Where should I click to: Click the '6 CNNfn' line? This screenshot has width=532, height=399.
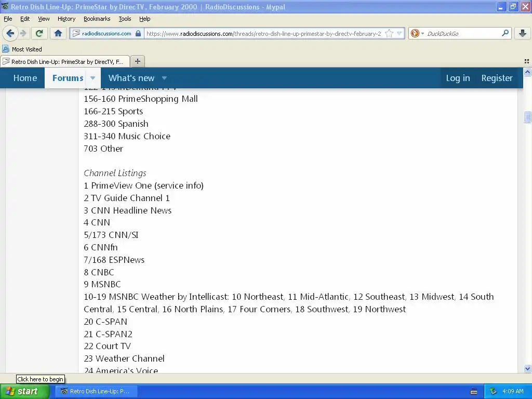point(101,247)
